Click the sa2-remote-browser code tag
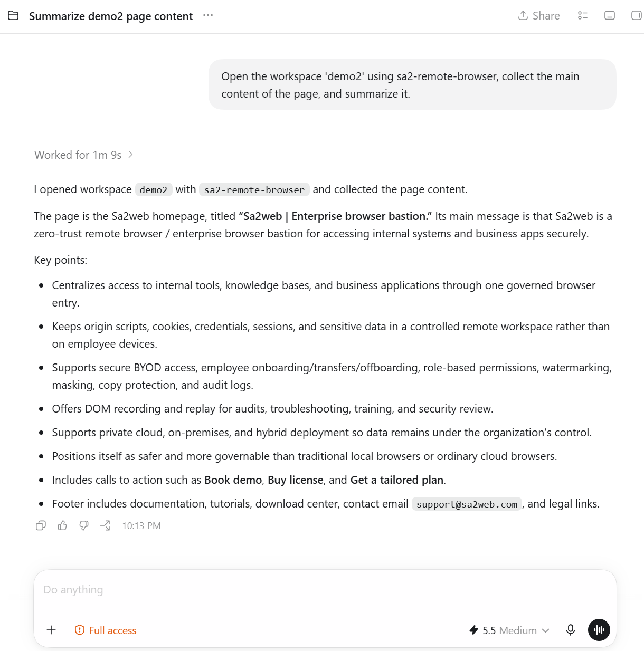The height and width of the screenshot is (651, 644). click(254, 190)
